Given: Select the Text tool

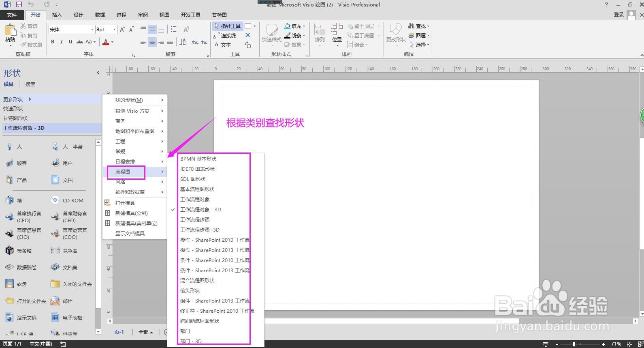Looking at the screenshot, I should (x=223, y=45).
